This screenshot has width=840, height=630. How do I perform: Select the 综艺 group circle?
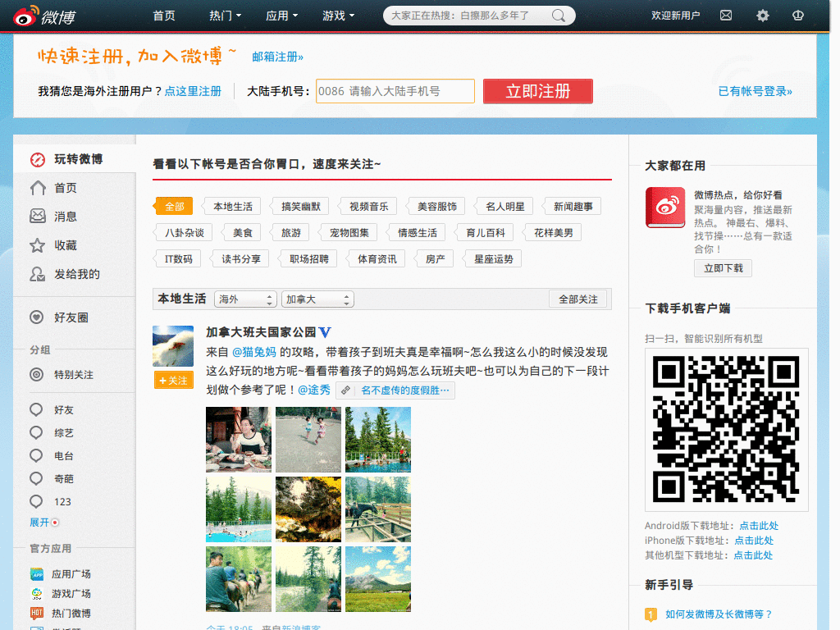pos(36,433)
